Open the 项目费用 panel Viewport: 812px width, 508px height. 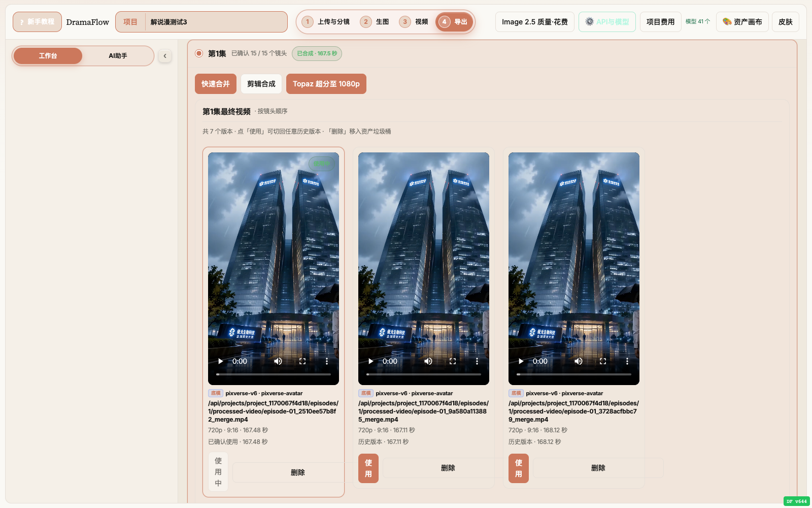[x=660, y=22]
